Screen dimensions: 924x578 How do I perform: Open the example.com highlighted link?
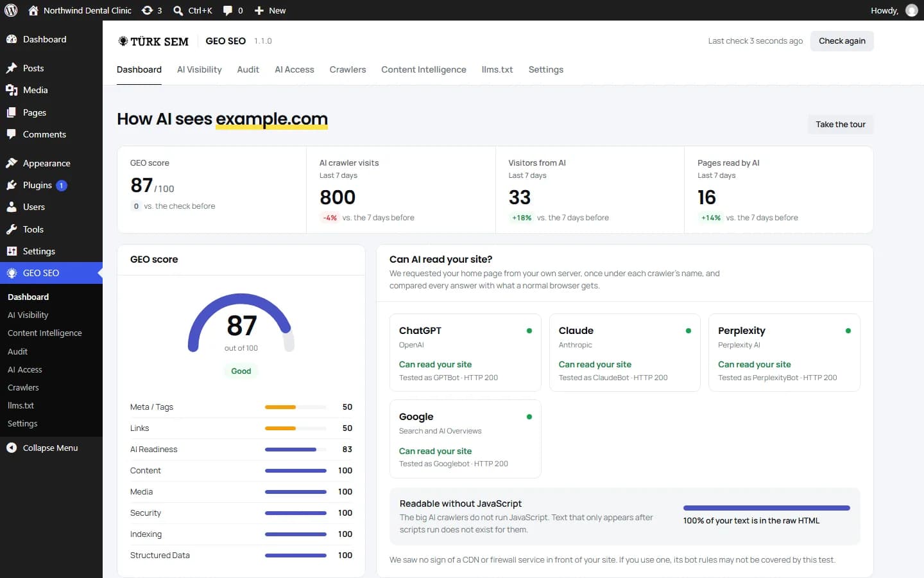pyautogui.click(x=271, y=119)
